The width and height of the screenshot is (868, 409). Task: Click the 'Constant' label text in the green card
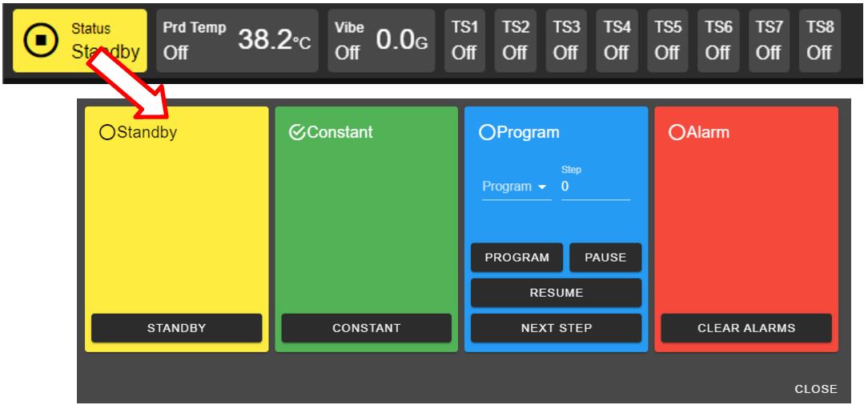click(340, 132)
